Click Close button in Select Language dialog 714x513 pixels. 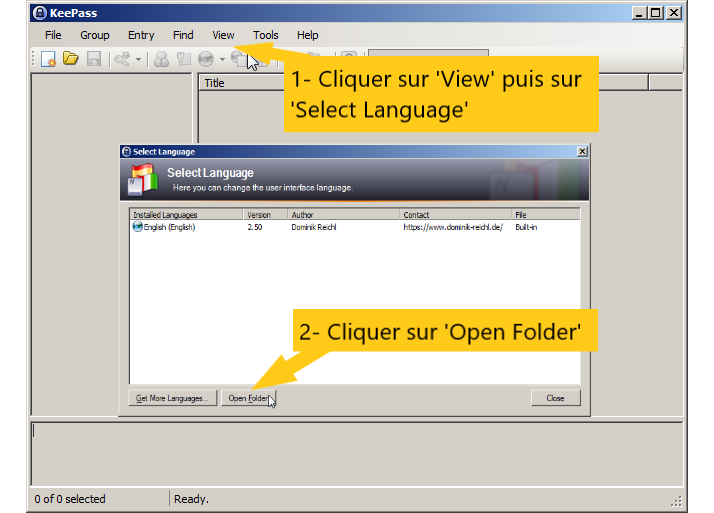click(x=556, y=398)
